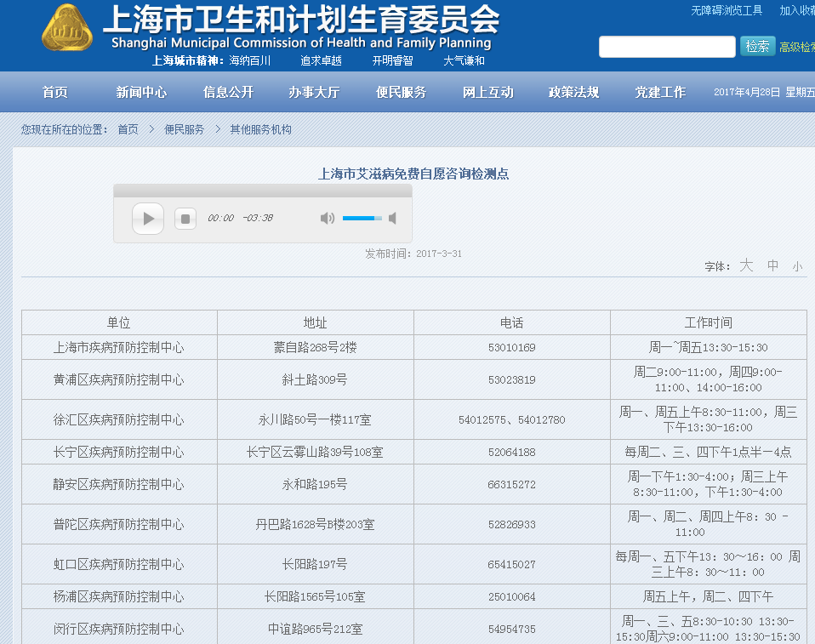815x644 pixels.
Task: Click the page title 上海市艾滋病免费自愿咨询检测点
Action: (x=413, y=174)
